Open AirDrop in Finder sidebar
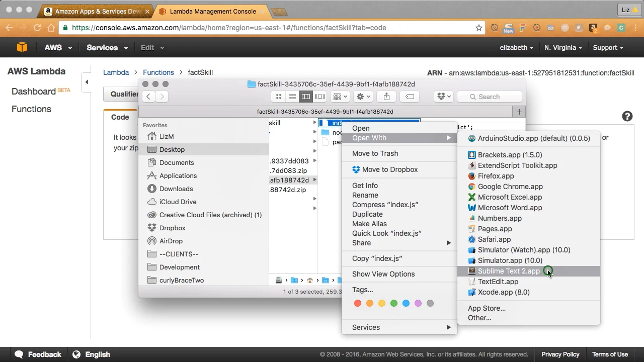 (x=171, y=241)
